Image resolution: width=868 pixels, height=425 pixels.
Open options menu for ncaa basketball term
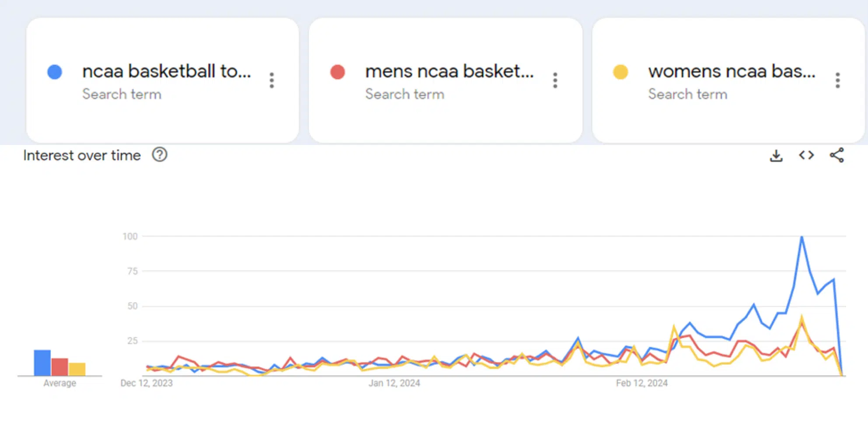coord(272,80)
